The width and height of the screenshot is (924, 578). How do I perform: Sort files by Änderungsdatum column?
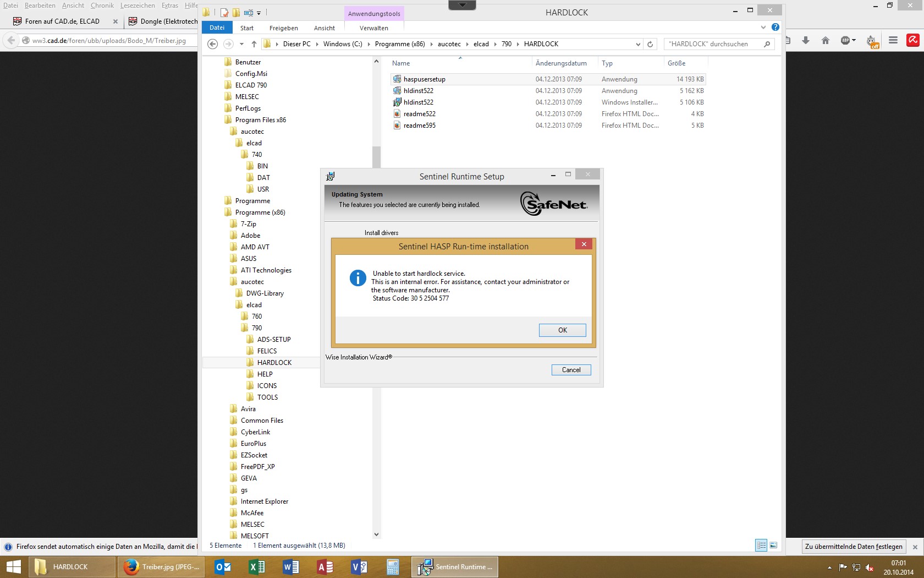561,63
